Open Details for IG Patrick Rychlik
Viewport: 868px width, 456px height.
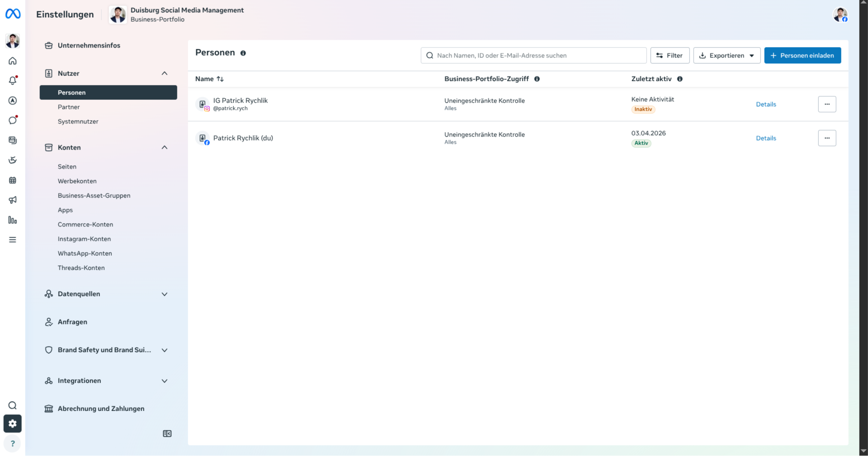[x=765, y=104]
